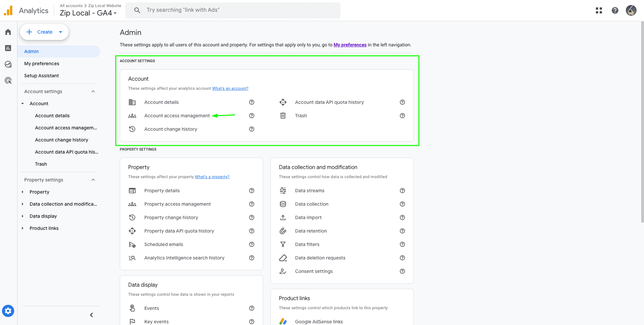Click help icon next to Data retention
Screen dimensions: 644x325
click(402, 231)
